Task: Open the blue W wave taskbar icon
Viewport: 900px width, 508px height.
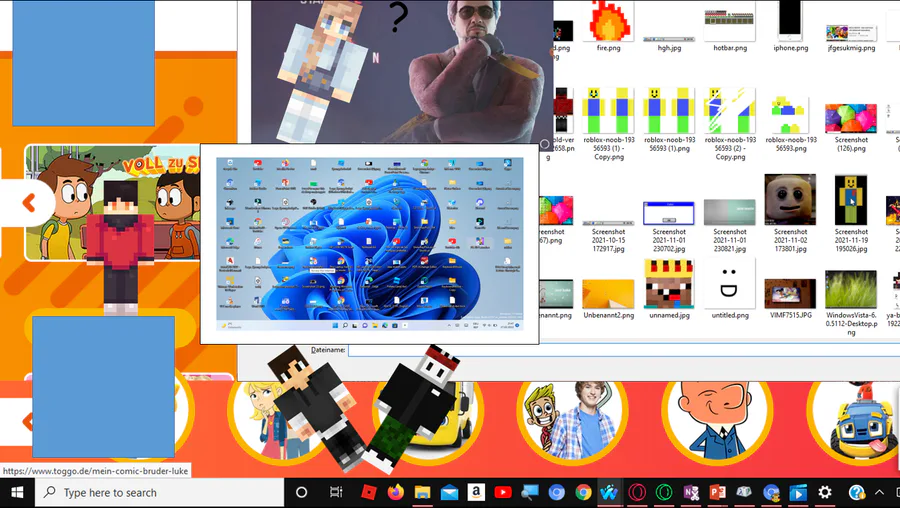Action: pyautogui.click(x=609, y=493)
